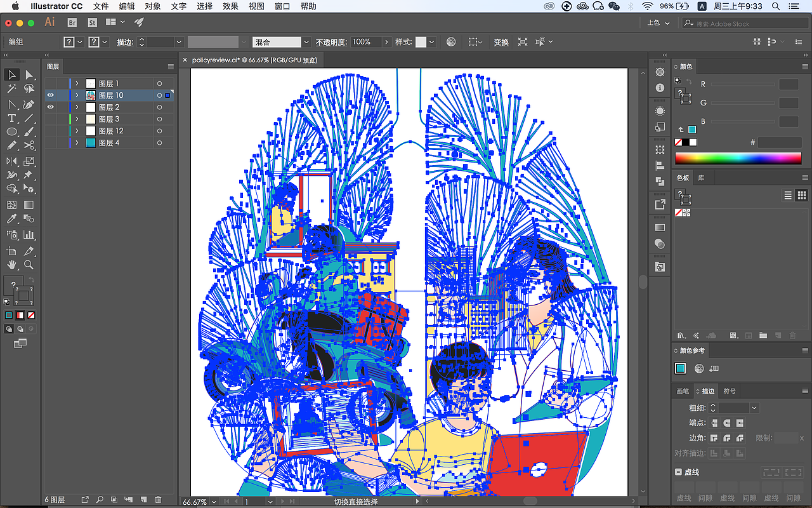This screenshot has height=508, width=812.
Task: Toggle the 虚线 dashed line checkbox
Action: coord(678,472)
